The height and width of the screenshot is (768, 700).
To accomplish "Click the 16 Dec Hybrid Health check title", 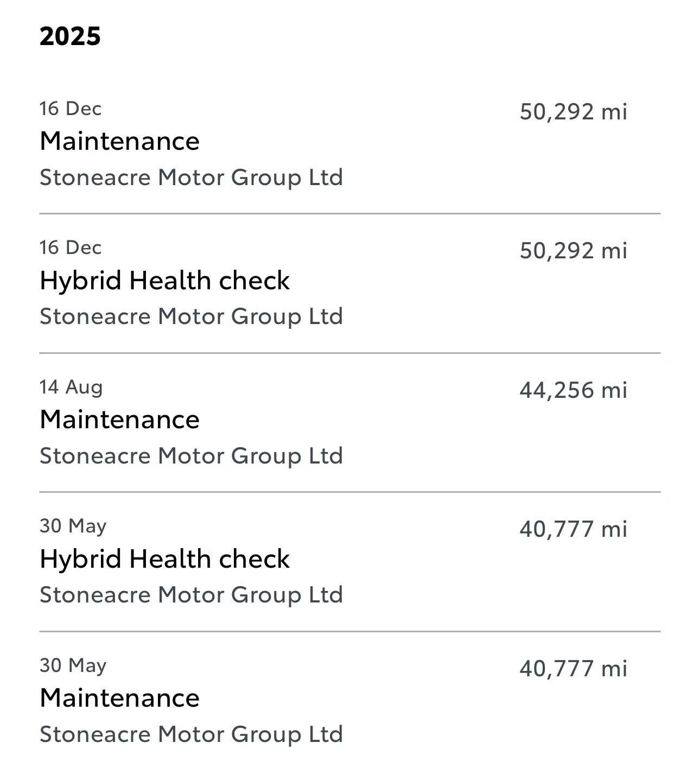I will click(x=164, y=281).
